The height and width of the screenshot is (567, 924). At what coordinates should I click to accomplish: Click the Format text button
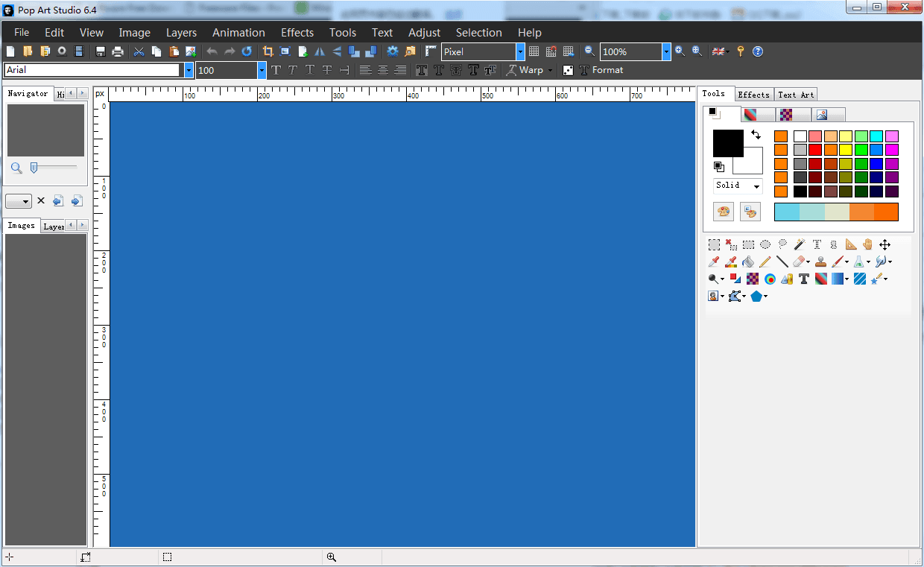[601, 70]
